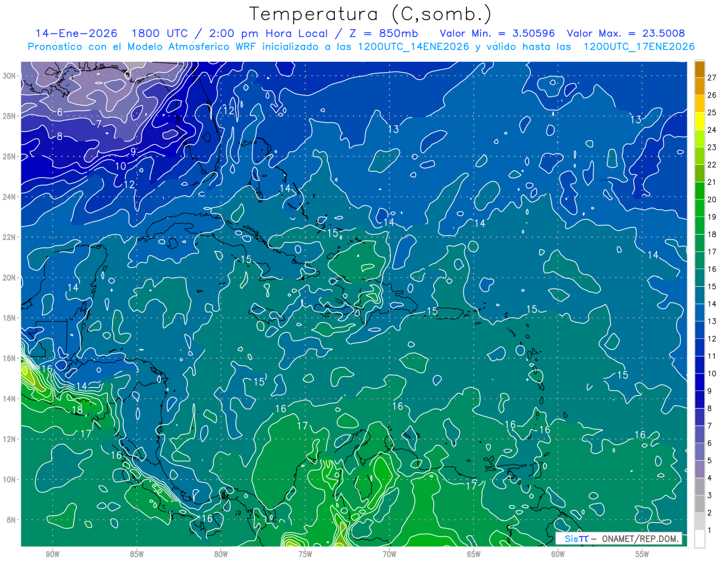Click the 'SisTT - ONAMET/REP.DOM.' credit box
Viewport: 728px width, 562px height.
[618, 538]
